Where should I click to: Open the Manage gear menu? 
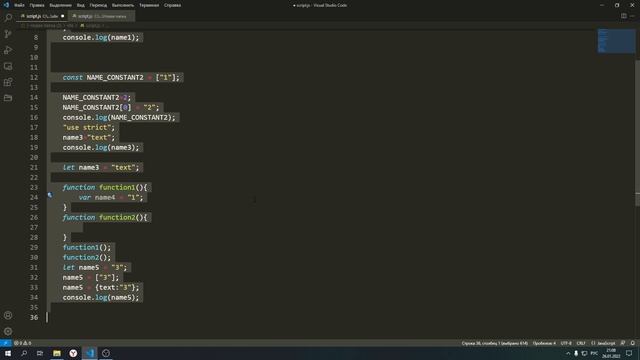pyautogui.click(x=8, y=331)
